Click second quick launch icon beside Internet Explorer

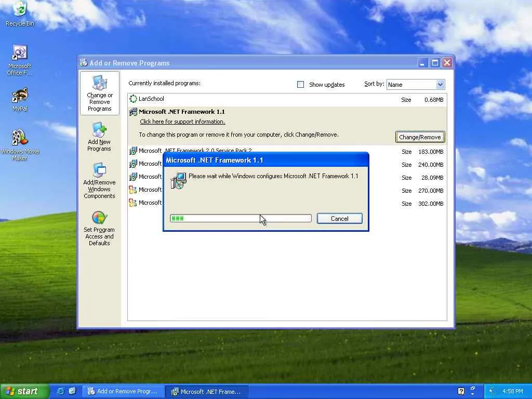tap(72, 391)
